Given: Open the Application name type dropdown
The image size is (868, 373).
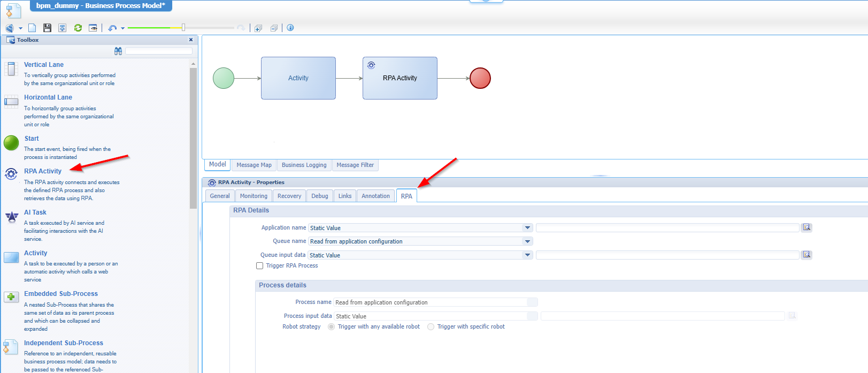Looking at the screenshot, I should 527,228.
